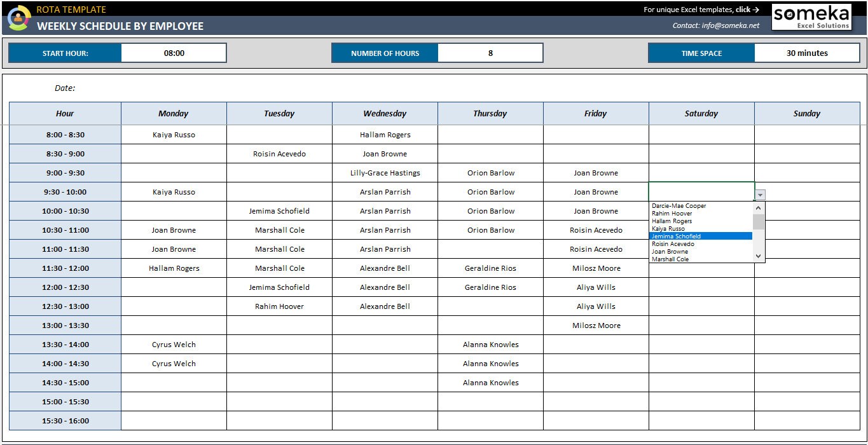This screenshot has width=868, height=445.
Task: Click the Monday column header
Action: coord(174,113)
